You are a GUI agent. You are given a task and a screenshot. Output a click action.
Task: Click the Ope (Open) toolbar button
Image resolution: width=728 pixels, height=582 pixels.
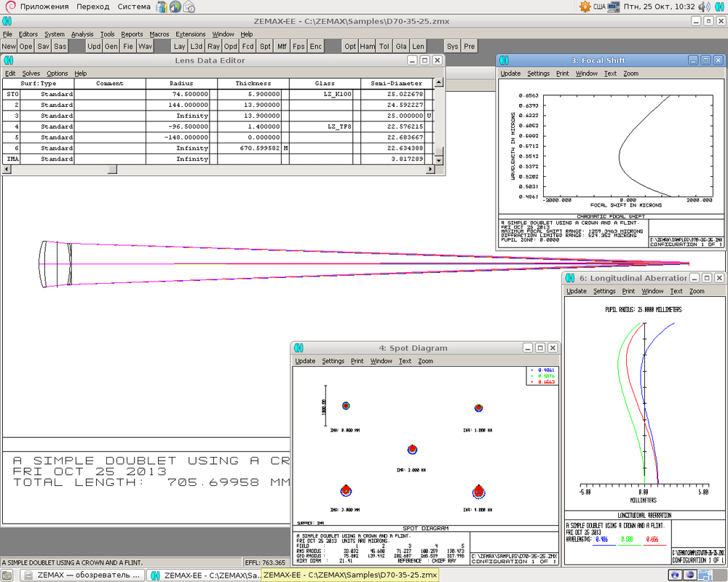coord(26,46)
